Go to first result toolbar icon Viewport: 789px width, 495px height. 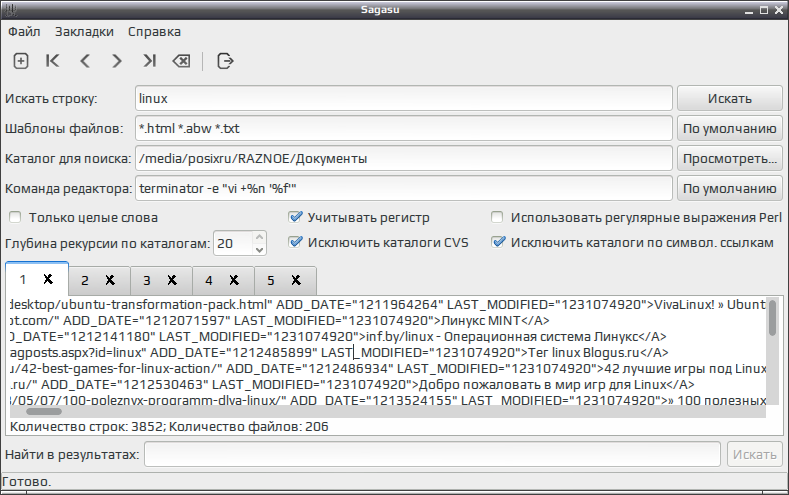pos(52,61)
